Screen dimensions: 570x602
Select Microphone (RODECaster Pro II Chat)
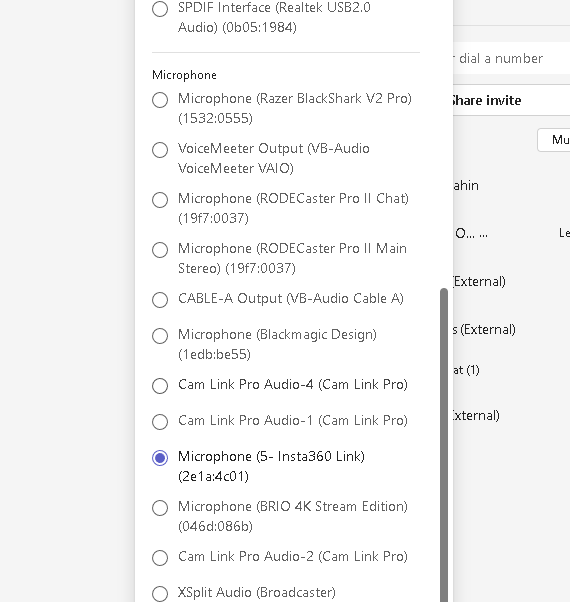160,200
